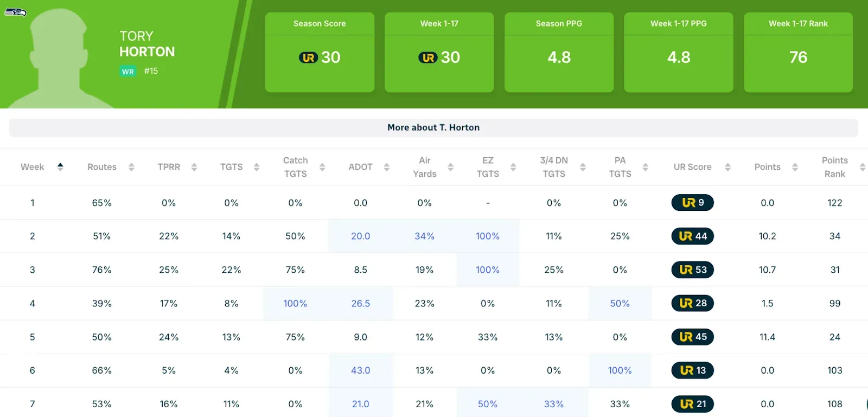Screen dimensions: 868x417
Task: Sort by Routes using its sort arrows
Action: [131, 167]
